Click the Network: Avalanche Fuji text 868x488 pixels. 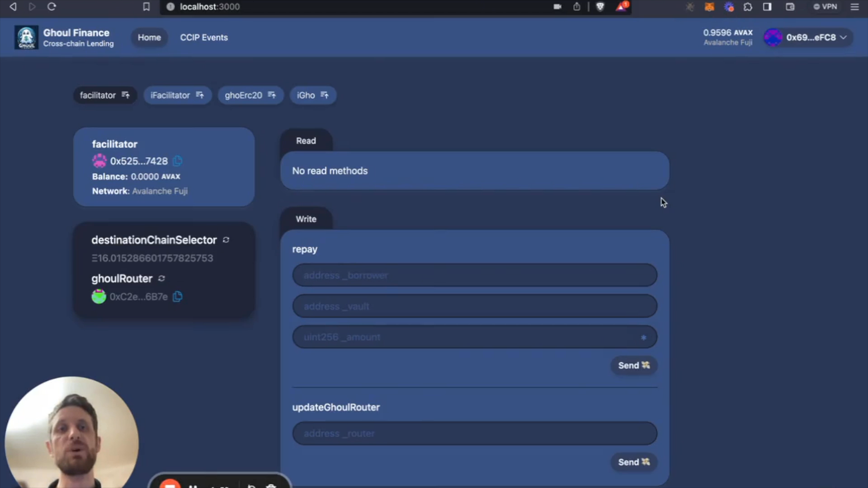pos(140,191)
